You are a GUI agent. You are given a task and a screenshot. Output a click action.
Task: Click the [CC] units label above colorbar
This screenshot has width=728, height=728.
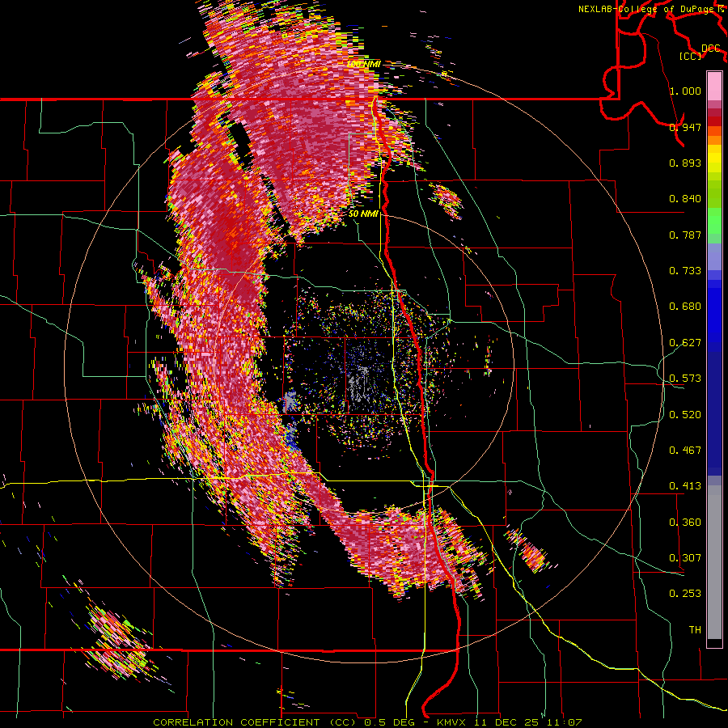[690, 56]
